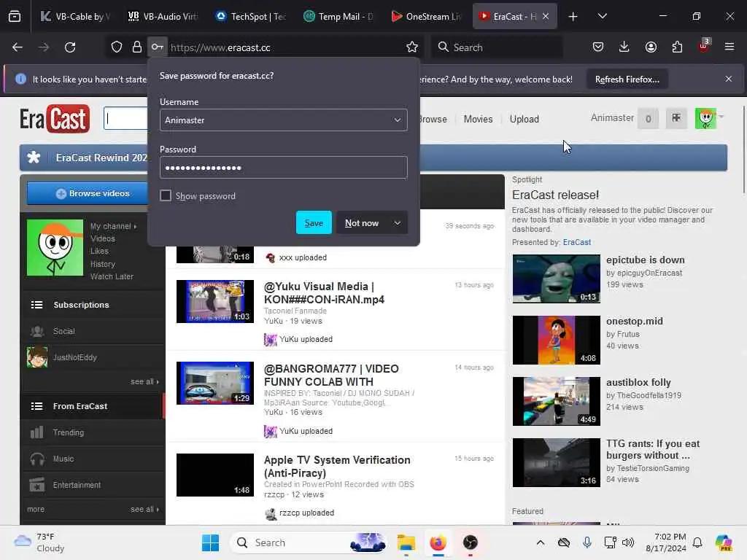Image resolution: width=747 pixels, height=560 pixels.
Task: Open the Pocket save icon
Action: tap(598, 47)
